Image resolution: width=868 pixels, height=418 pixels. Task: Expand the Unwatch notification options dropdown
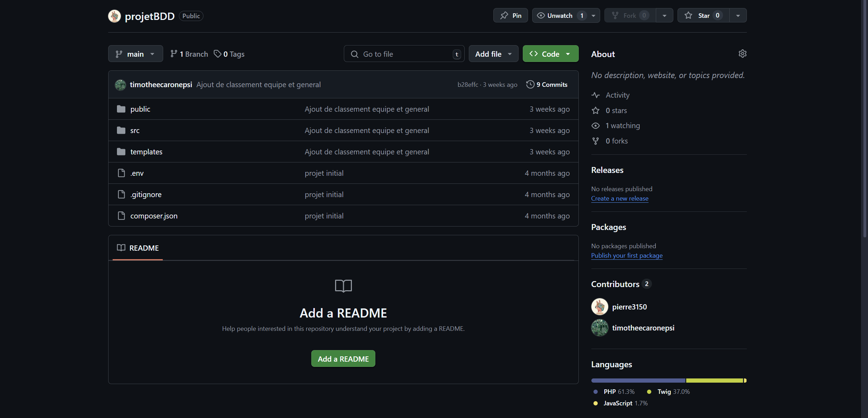(x=593, y=15)
